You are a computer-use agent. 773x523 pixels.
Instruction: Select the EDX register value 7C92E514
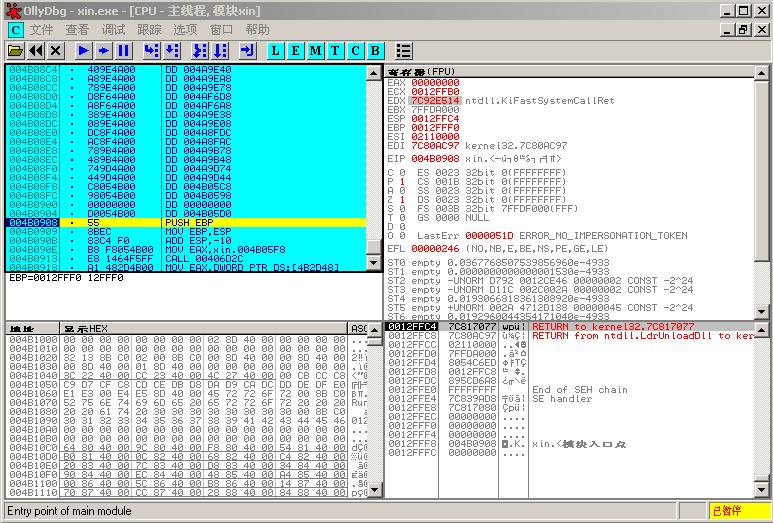click(435, 101)
